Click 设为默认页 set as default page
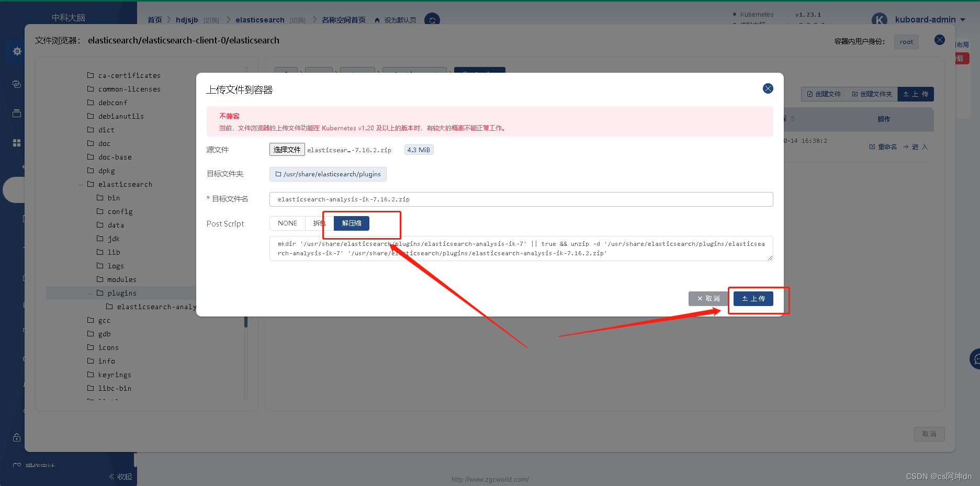This screenshot has width=980, height=486. [x=396, y=20]
